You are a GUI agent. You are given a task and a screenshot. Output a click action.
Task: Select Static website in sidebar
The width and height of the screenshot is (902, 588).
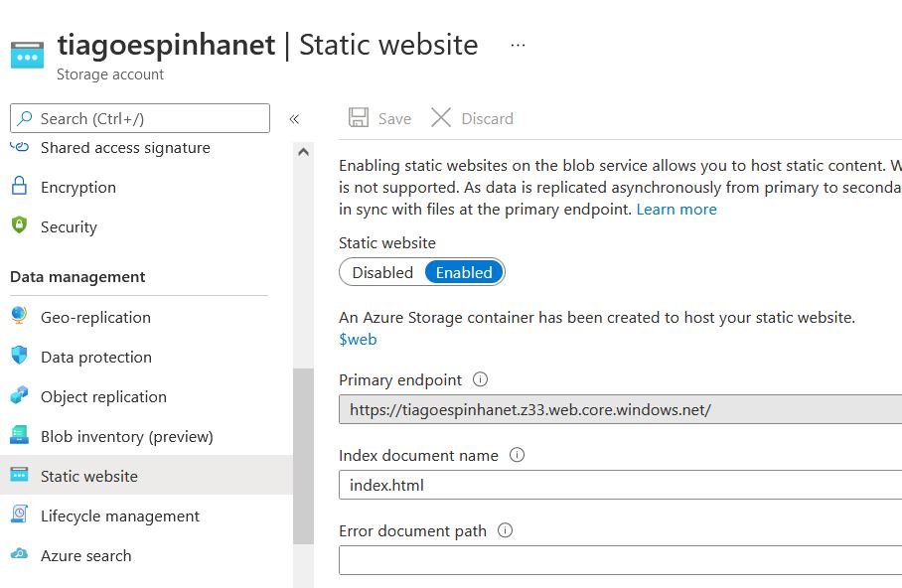click(x=146, y=475)
